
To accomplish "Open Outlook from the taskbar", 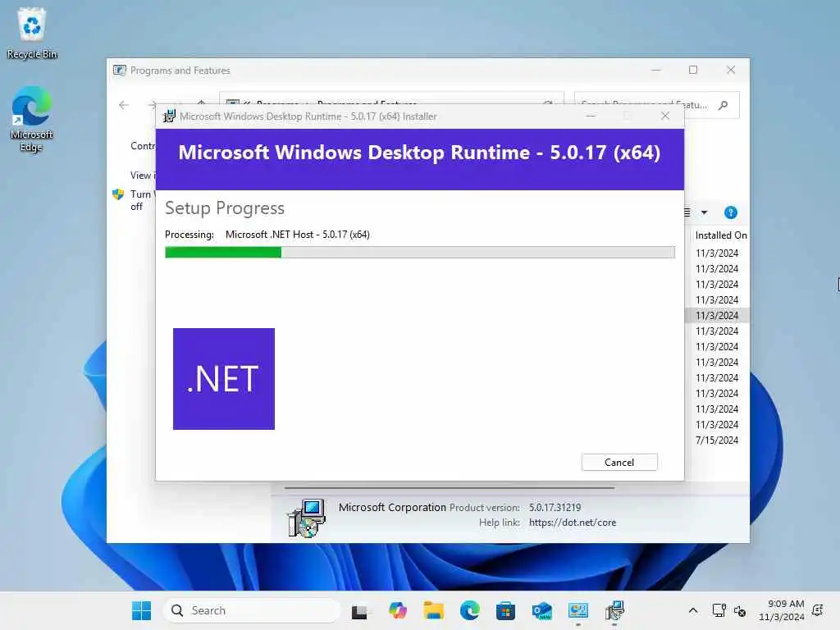I will click(541, 610).
